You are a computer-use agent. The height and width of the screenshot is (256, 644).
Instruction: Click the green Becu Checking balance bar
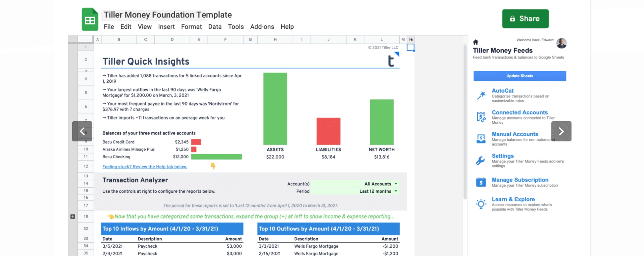[216, 157]
